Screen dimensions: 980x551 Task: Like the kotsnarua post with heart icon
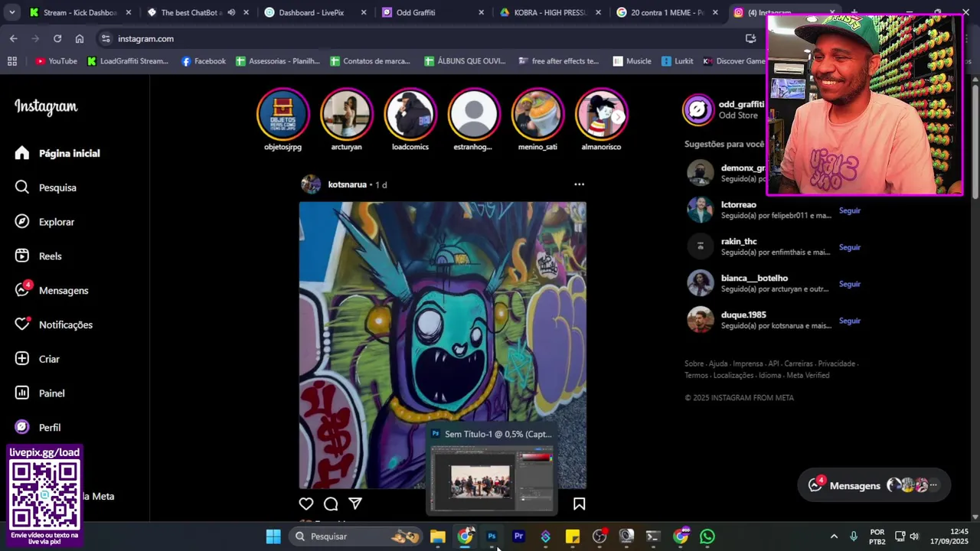point(306,504)
